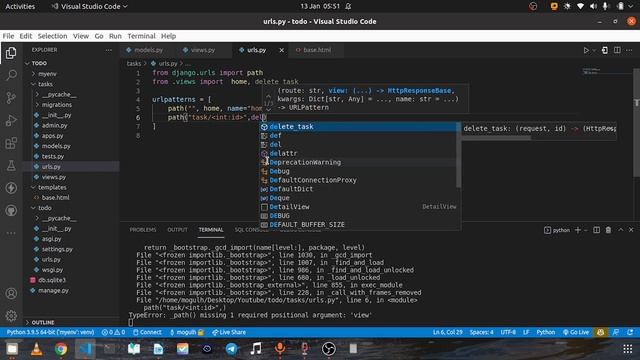Viewport: 640px width, 360px height.
Task: Open the File menu
Action: coord(8,36)
